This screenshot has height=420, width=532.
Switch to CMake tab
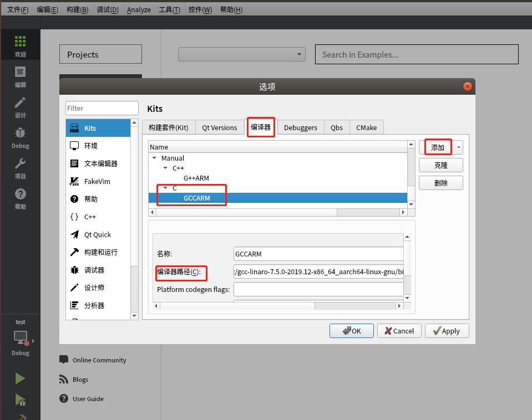[367, 127]
